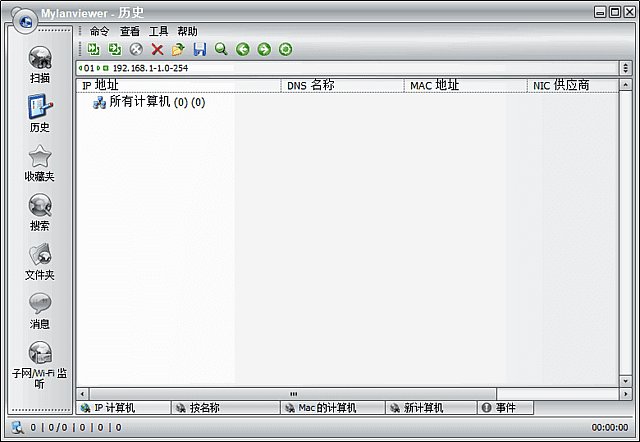Maximize the Mylanviewer window
Image resolution: width=640 pixels, height=442 pixels.
(615, 12)
